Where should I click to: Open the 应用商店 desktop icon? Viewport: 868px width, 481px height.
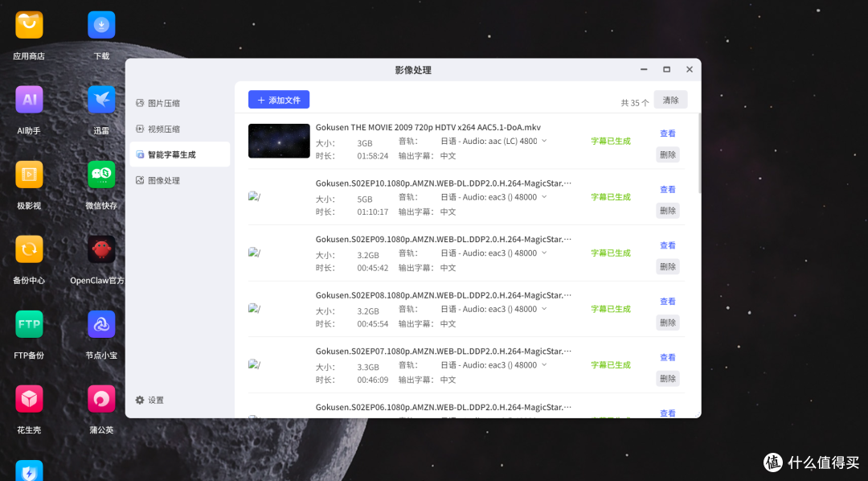point(29,26)
